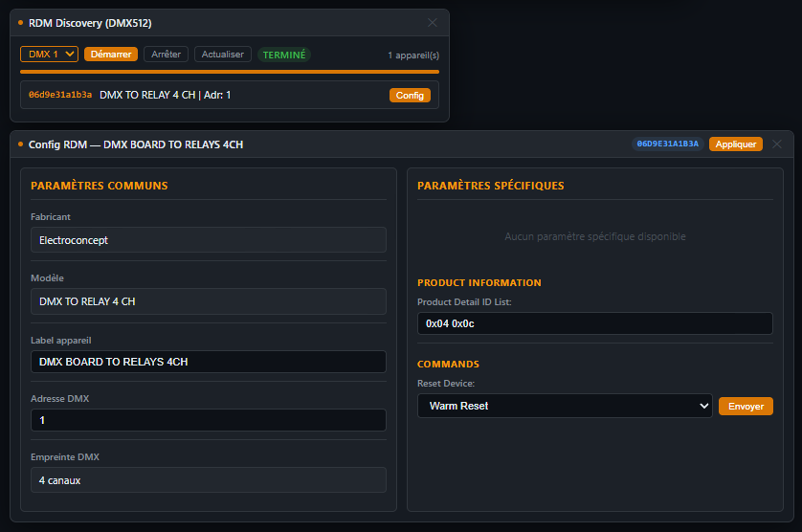The height and width of the screenshot is (532, 802).
Task: Send the reset command with Envoyer
Action: pos(746,406)
